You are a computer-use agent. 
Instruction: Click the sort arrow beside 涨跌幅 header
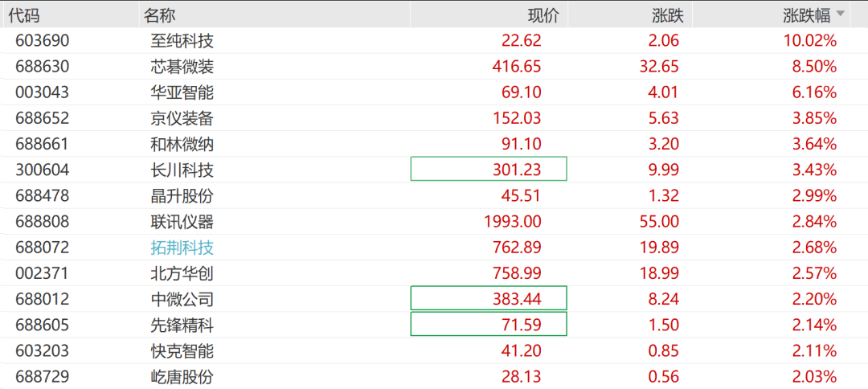[841, 14]
